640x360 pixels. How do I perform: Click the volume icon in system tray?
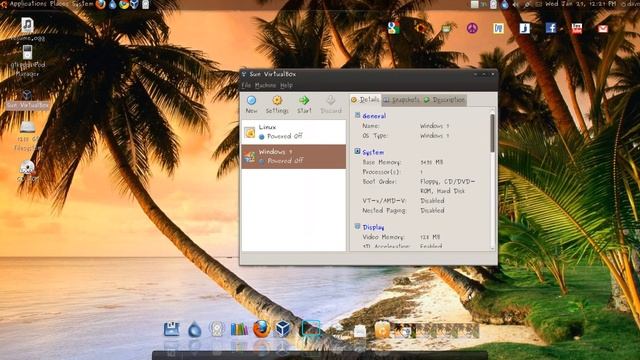516,4
